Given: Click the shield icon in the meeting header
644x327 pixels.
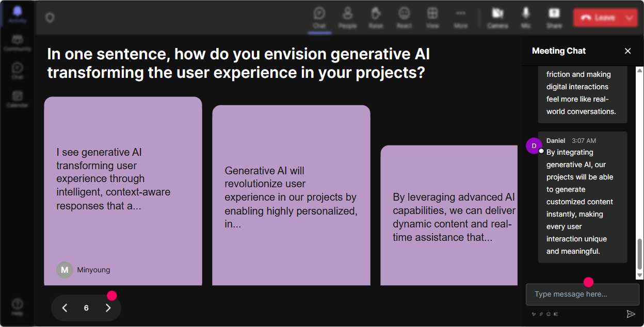Looking at the screenshot, I should click(50, 18).
